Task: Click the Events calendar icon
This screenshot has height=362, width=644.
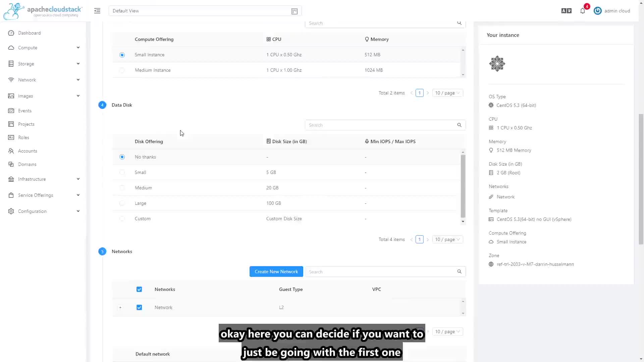Action: [x=11, y=111]
